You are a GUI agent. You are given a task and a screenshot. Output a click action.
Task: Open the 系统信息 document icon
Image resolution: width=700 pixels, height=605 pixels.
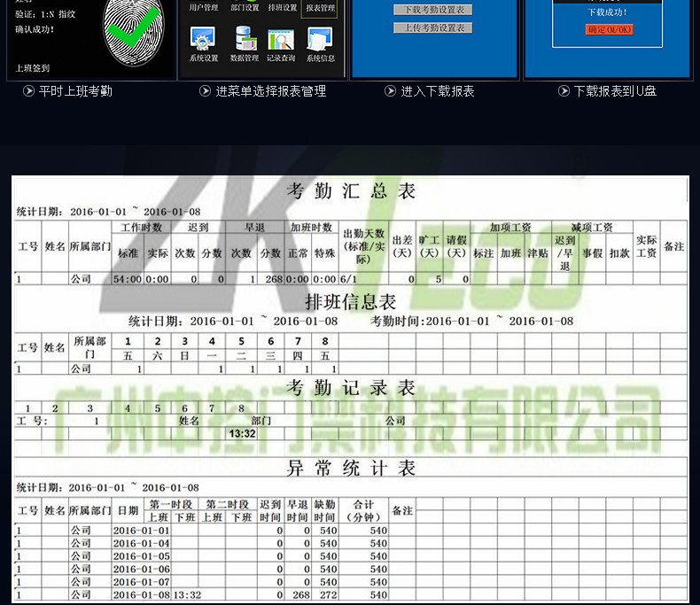click(320, 40)
